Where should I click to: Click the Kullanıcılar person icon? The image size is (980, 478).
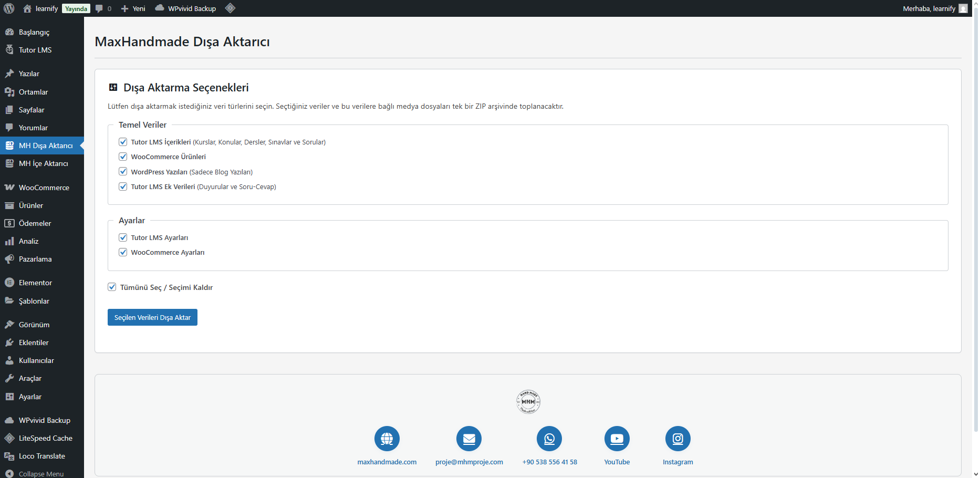click(x=9, y=360)
